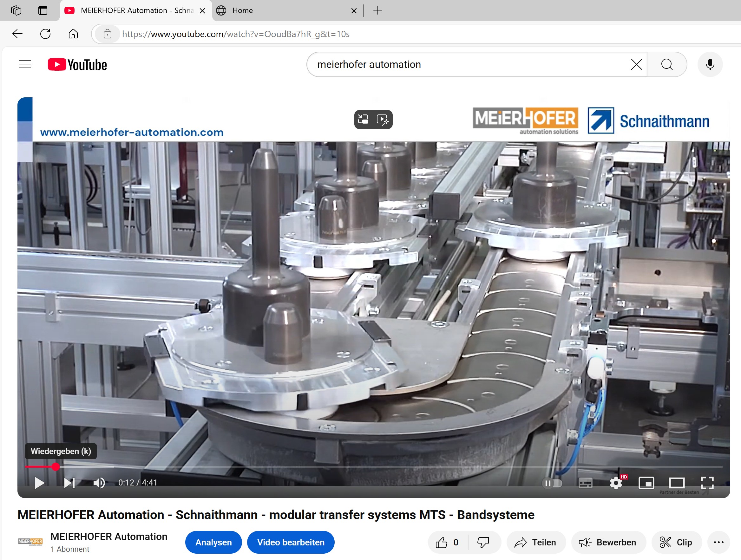
Task: Click the Video bearbeiten button
Action: tap(291, 542)
